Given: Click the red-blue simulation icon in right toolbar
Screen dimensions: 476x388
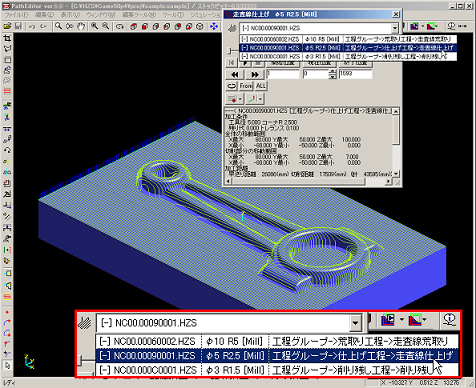Looking at the screenshot, I should (414, 26).
